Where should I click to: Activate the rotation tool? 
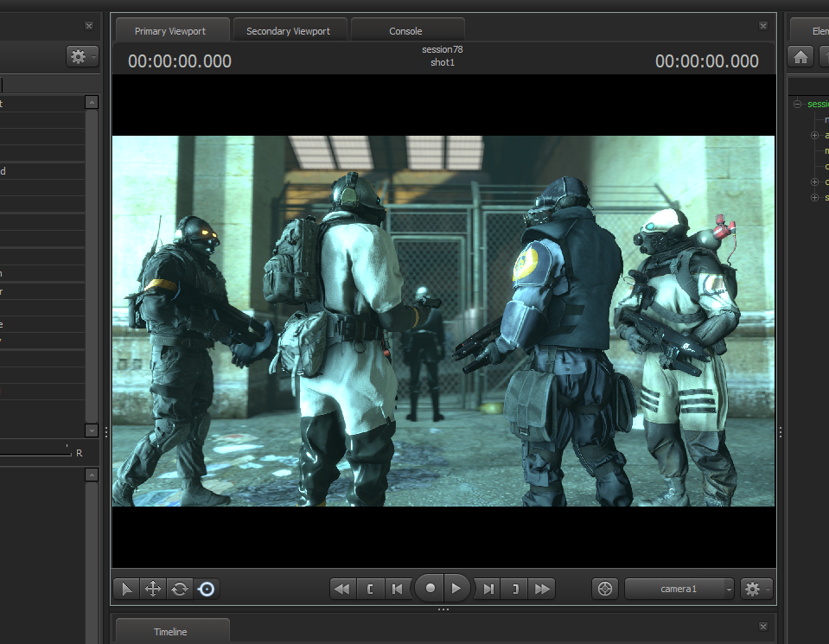point(180,589)
